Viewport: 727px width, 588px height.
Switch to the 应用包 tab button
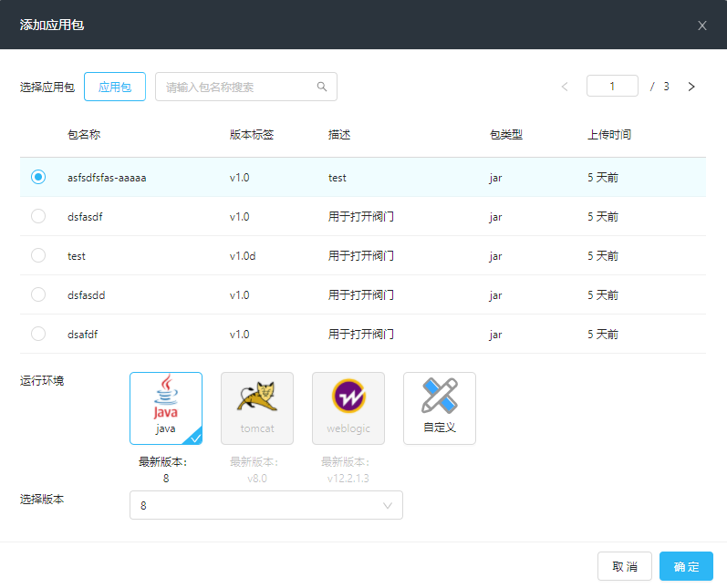pos(115,87)
